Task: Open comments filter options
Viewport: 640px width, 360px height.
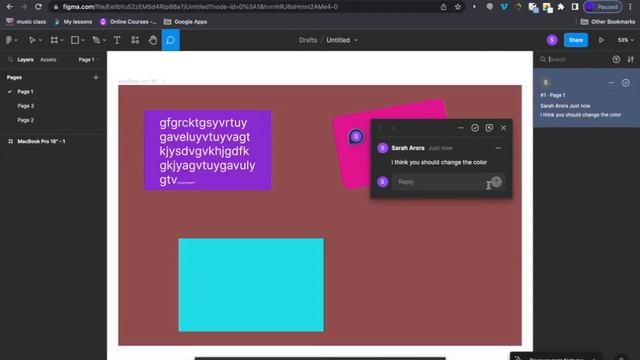Action: [616, 60]
